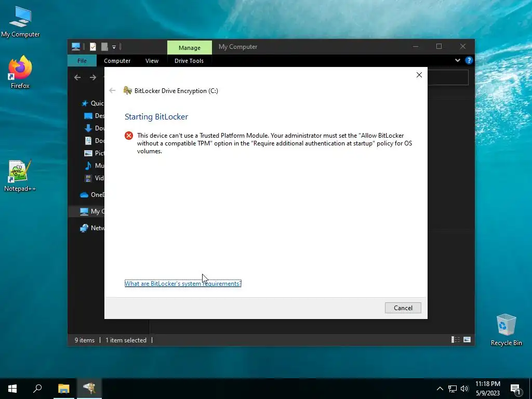This screenshot has width=532, height=399.
Task: Click File Explorer on the taskbar
Action: pos(63,389)
